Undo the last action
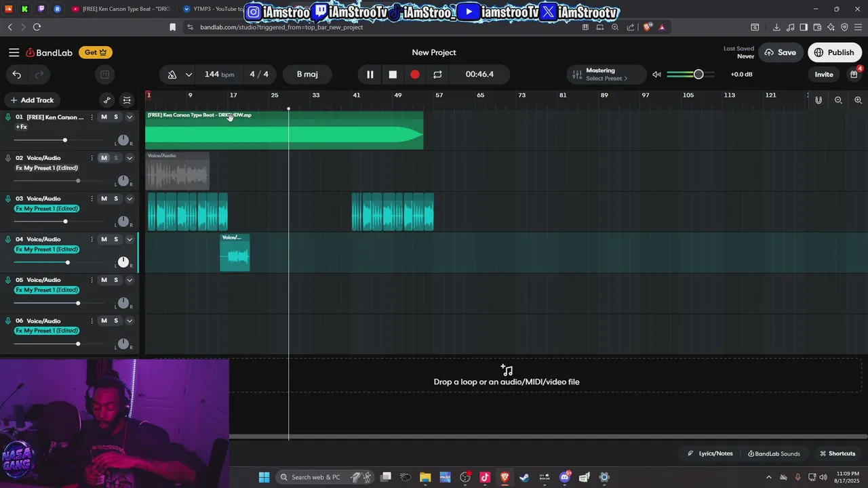 [x=17, y=75]
